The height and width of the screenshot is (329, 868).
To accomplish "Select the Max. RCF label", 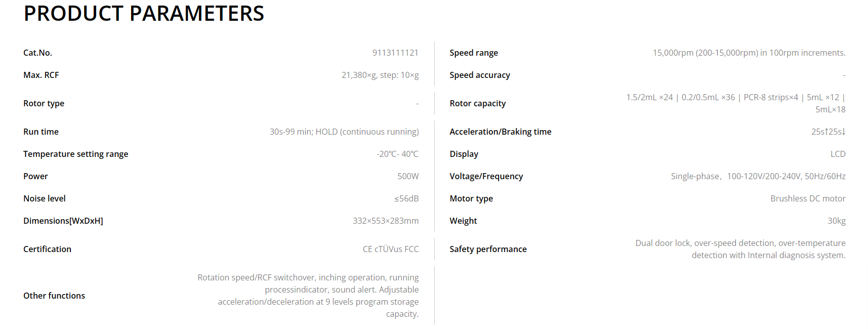I will click(41, 75).
